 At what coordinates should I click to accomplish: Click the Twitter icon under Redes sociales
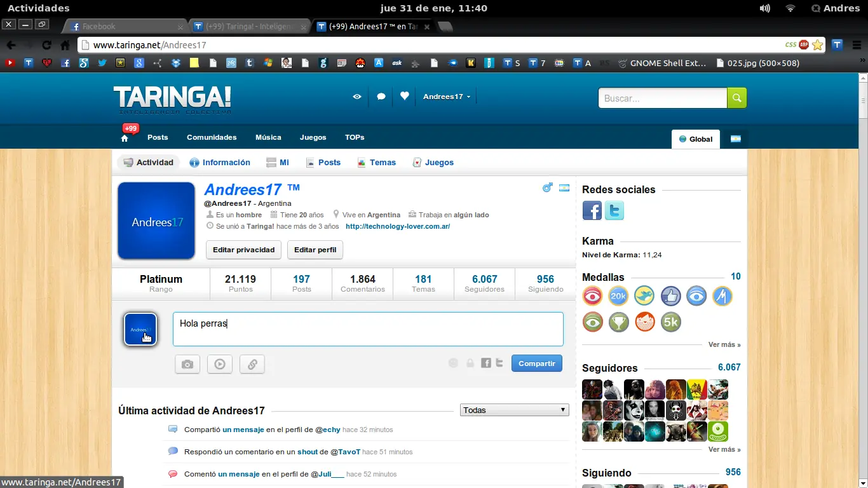point(614,210)
